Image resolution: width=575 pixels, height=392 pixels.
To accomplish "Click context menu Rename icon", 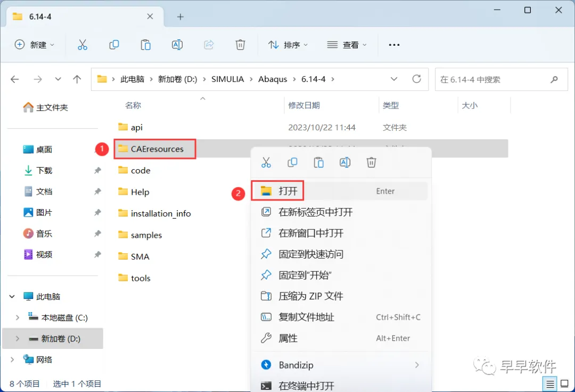I will coord(345,162).
